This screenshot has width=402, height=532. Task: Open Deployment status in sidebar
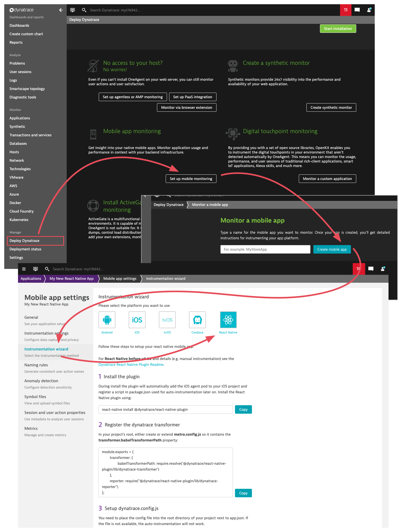tap(25, 249)
